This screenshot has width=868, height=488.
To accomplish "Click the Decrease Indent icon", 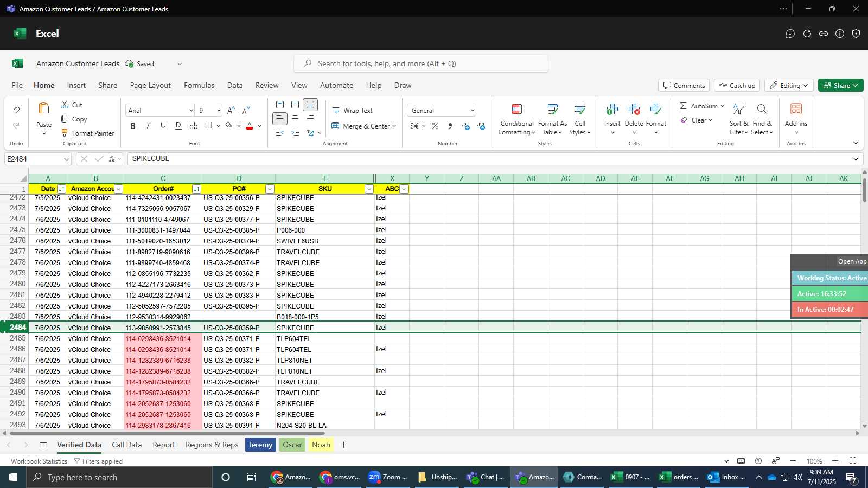I will pyautogui.click(x=280, y=133).
